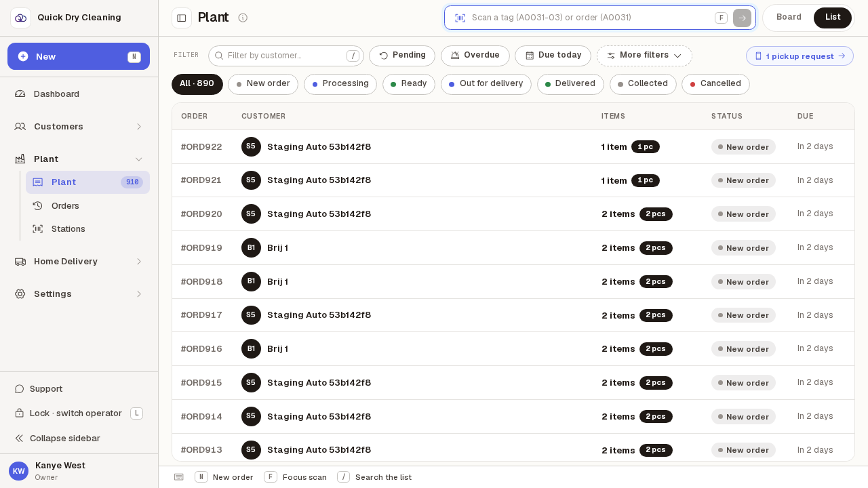Viewport: 868px width, 488px height.
Task: Filter by Cancelled status tab
Action: (715, 84)
